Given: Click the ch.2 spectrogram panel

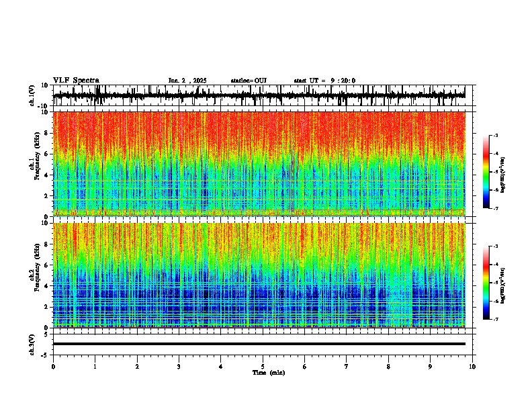Looking at the screenshot, I should point(259,275).
